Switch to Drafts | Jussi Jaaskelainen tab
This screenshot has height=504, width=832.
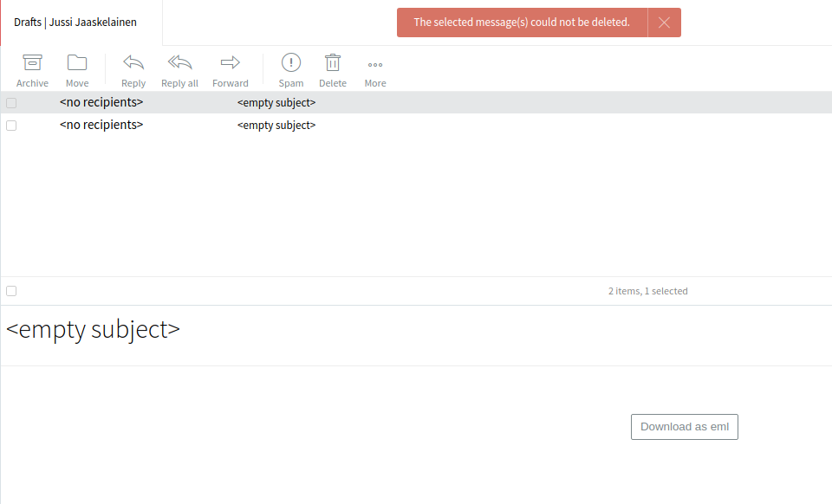75,23
